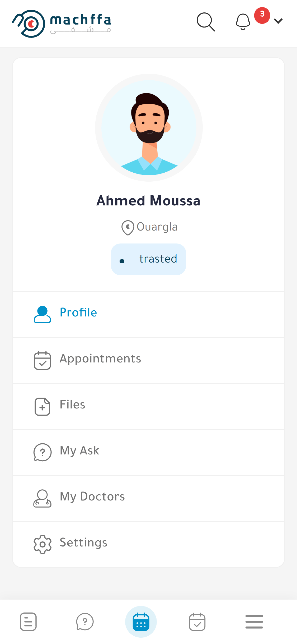Tap Ahmed Moussa's avatar picture

pos(149,128)
